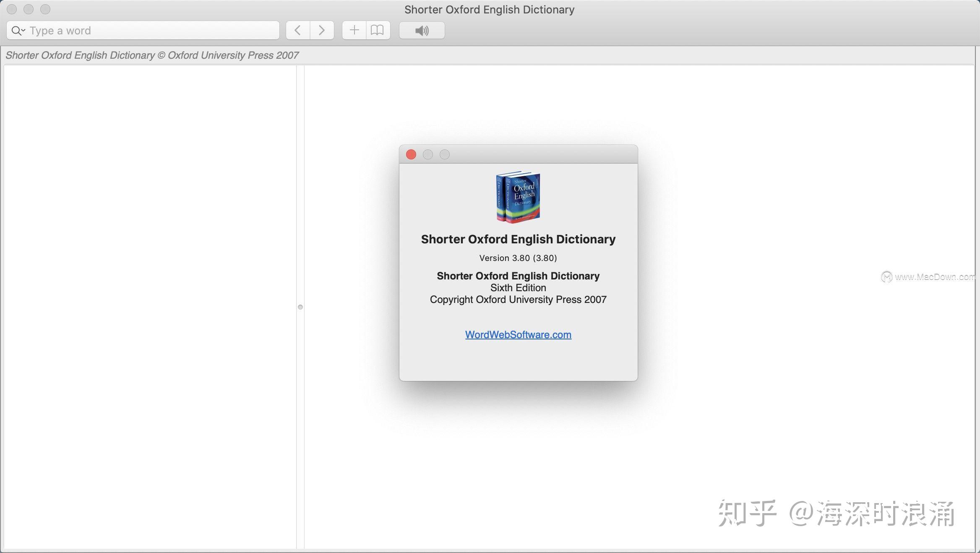Click the speaker icon to hear pronunciation
The width and height of the screenshot is (980, 553).
point(421,30)
